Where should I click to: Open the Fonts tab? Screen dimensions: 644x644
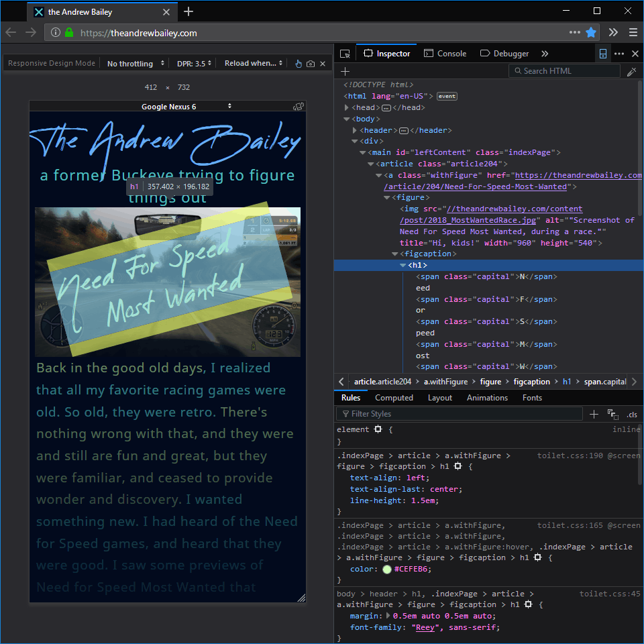(532, 398)
